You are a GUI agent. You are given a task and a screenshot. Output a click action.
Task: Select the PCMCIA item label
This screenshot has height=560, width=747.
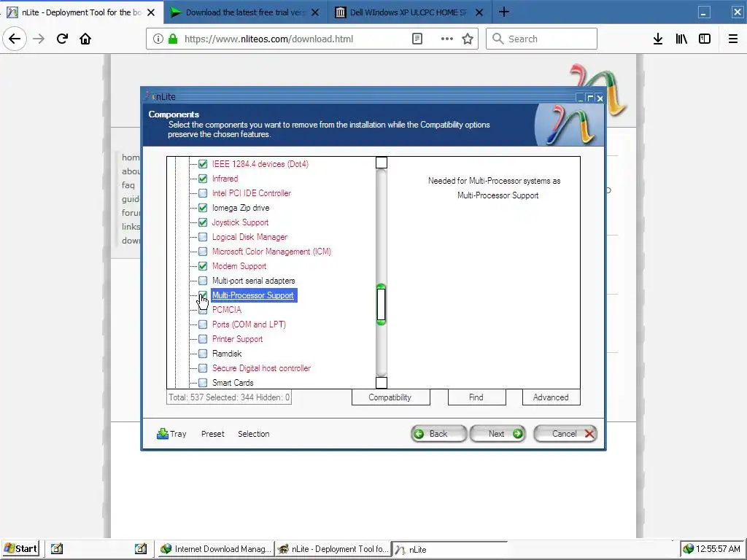(227, 309)
